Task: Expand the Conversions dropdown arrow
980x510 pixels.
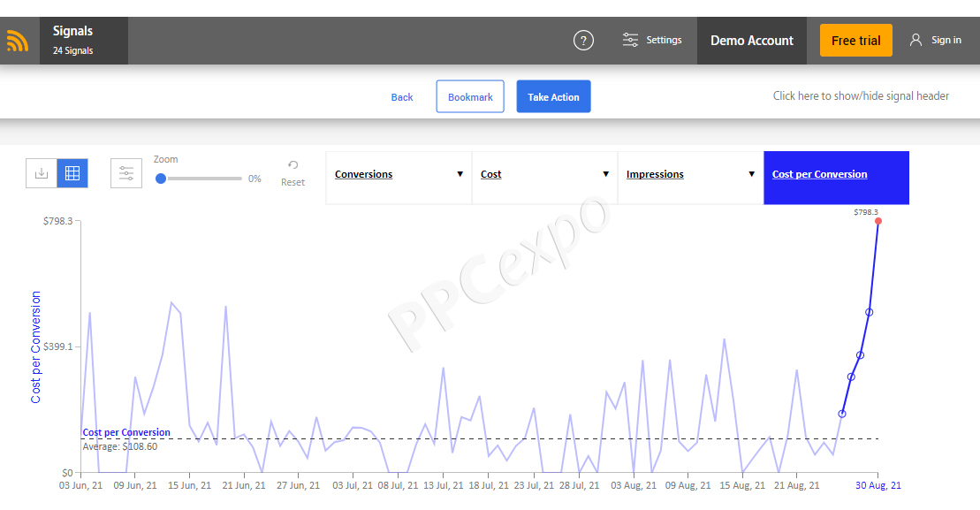Action: tap(460, 174)
